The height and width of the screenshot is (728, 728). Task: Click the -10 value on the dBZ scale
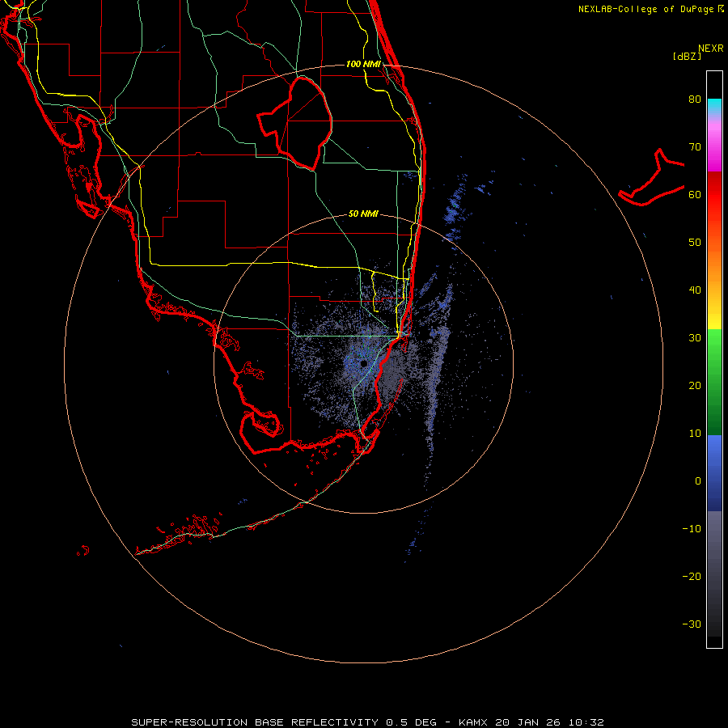(x=692, y=529)
